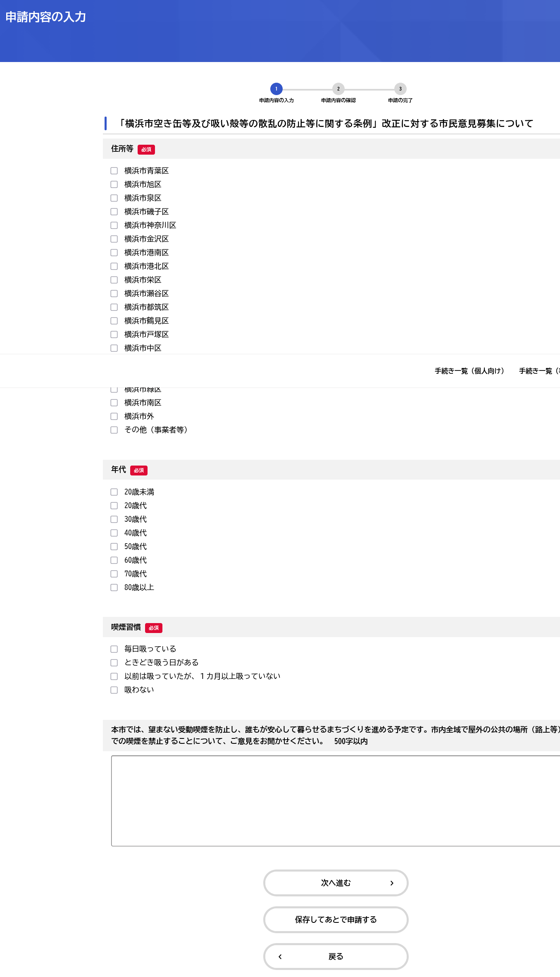The width and height of the screenshot is (560, 977).
Task: Select the 横浜市神奈川区 checkbox
Action: [114, 225]
